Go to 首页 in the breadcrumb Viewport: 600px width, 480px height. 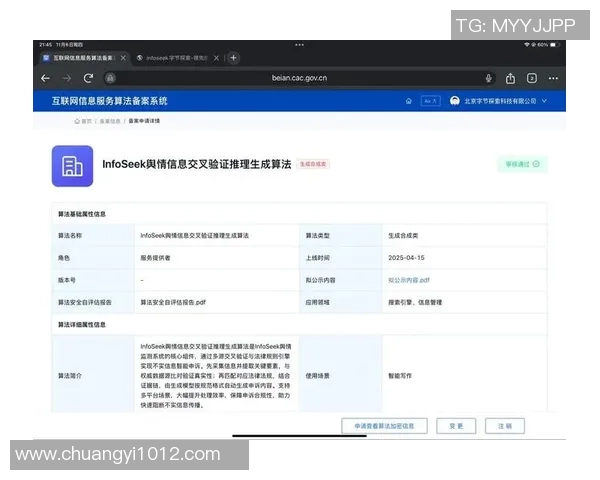click(83, 121)
